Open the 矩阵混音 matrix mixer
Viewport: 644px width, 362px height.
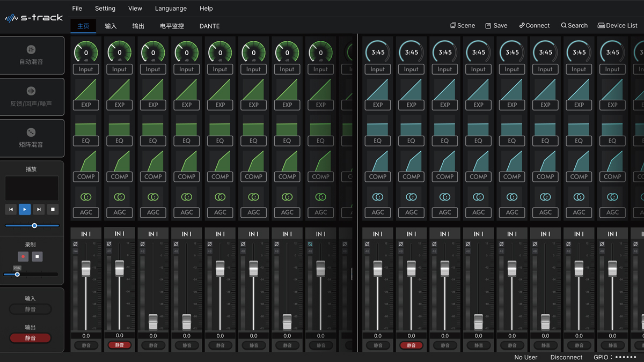(31, 138)
